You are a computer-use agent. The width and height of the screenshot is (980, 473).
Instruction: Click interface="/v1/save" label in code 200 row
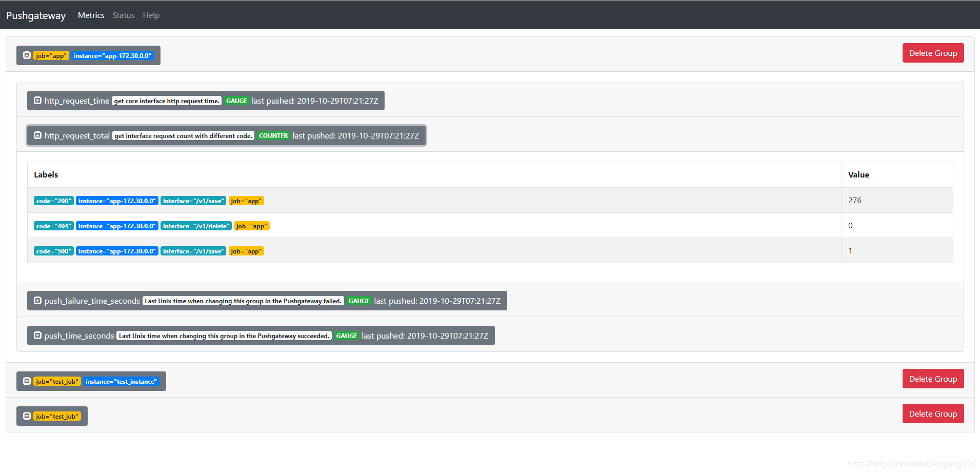(x=193, y=201)
